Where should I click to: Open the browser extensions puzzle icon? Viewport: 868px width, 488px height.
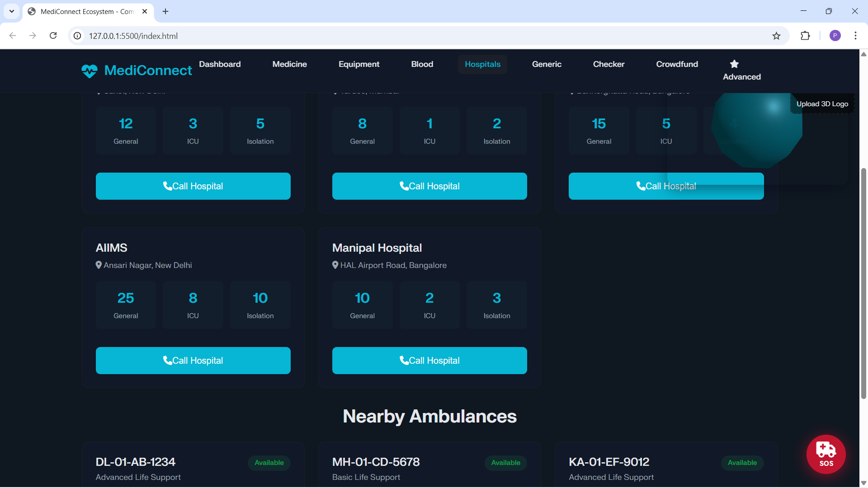tap(805, 36)
